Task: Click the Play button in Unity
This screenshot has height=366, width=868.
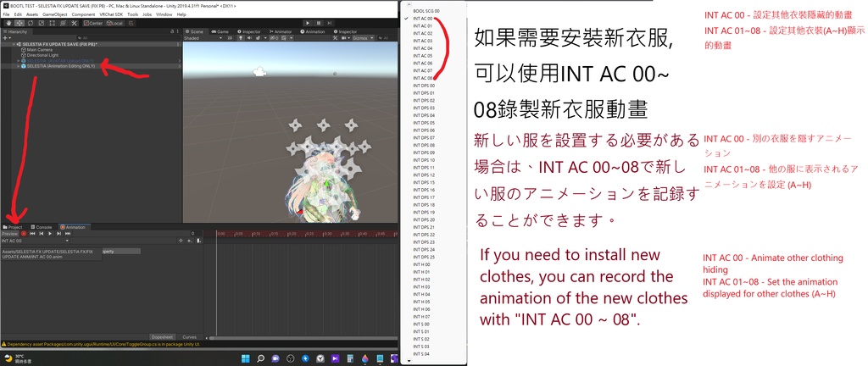Action: click(x=308, y=23)
